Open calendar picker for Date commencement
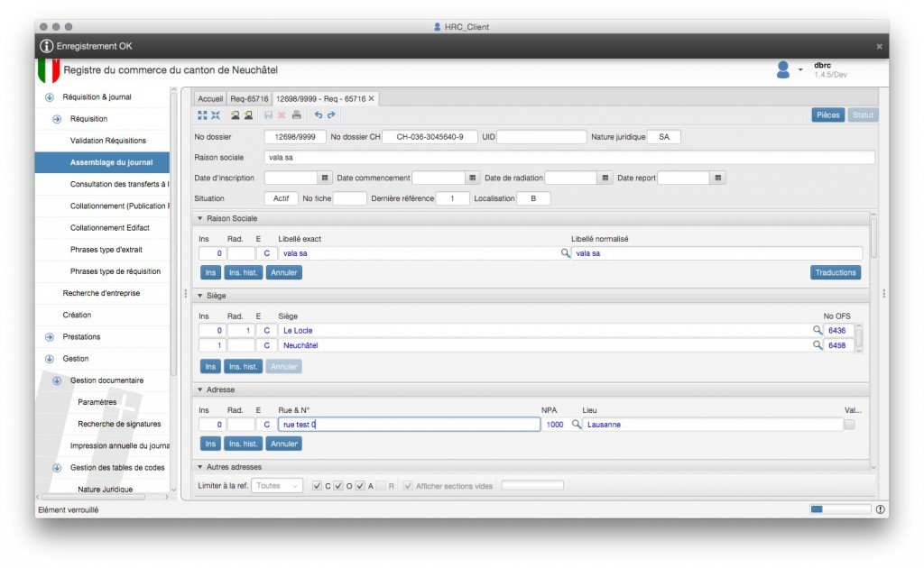The width and height of the screenshot is (924, 568). (x=473, y=178)
